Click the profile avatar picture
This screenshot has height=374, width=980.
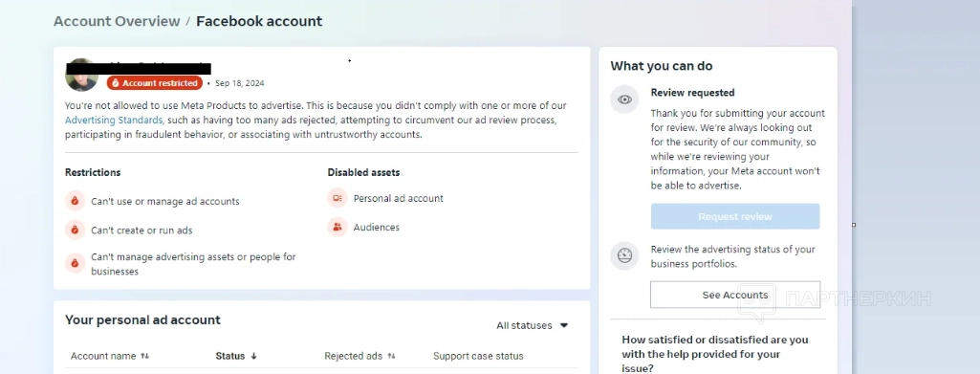click(x=81, y=75)
